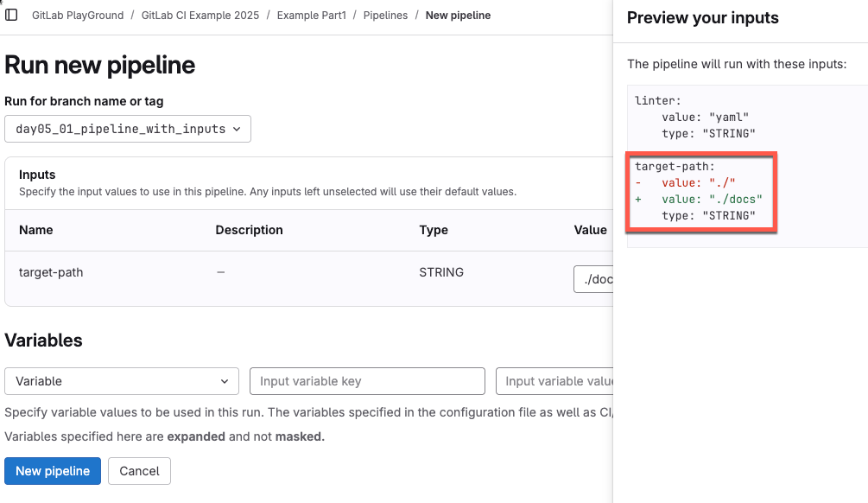Expand the branch name or tag dropdown

(x=128, y=129)
